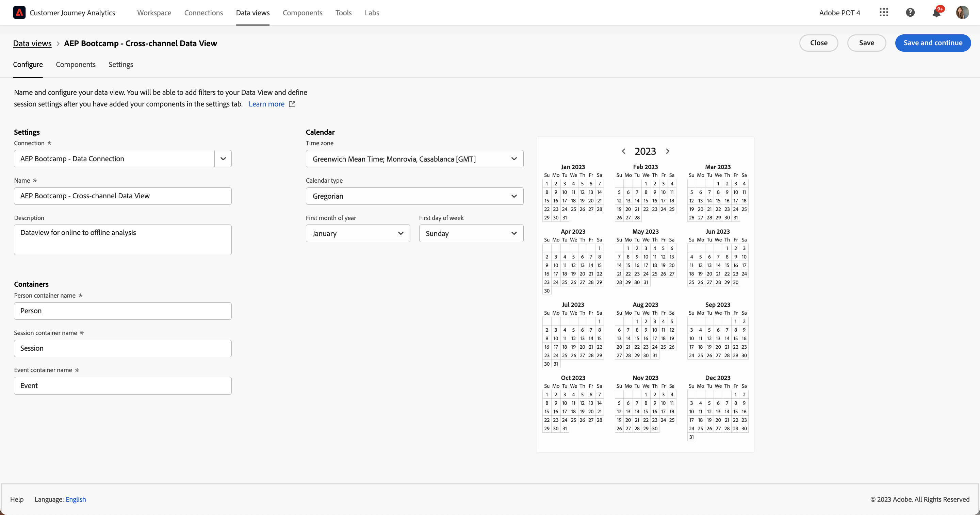
Task: Expand the Connection dropdown arrow
Action: click(x=223, y=159)
